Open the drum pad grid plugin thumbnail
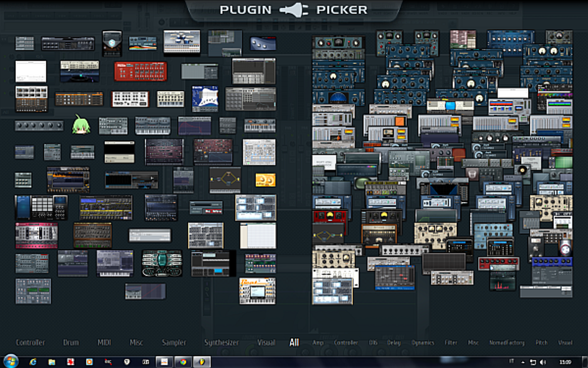This screenshot has height=368, width=588. pos(41,207)
